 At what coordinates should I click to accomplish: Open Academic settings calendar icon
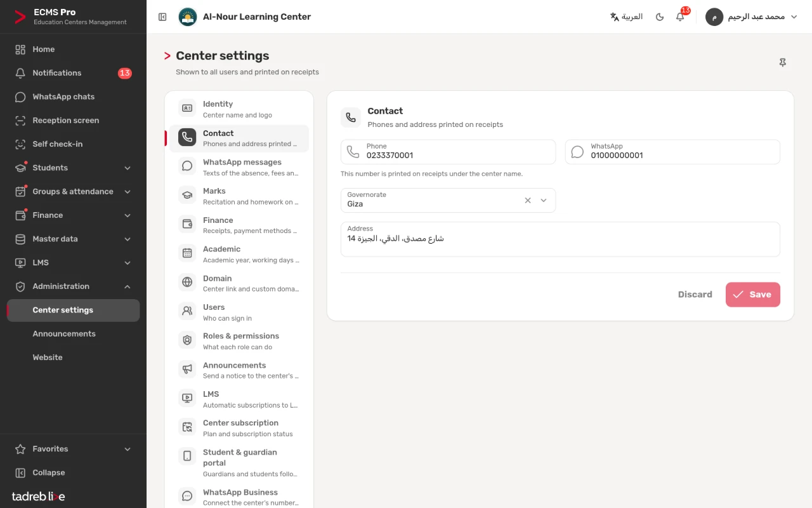(x=187, y=253)
